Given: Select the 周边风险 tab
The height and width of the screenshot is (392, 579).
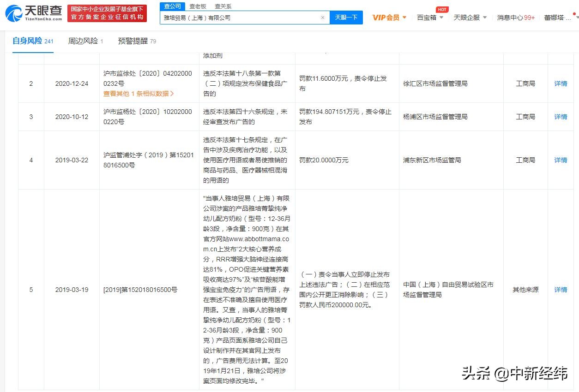Looking at the screenshot, I should tap(86, 41).
